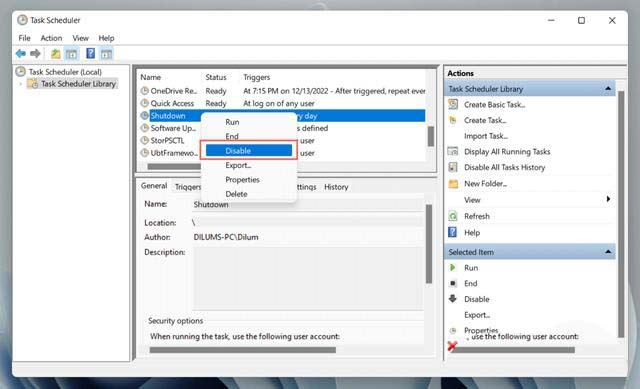Click the blue Help question-mark toolbar icon
Screen dimensions: 640x389
click(90, 53)
